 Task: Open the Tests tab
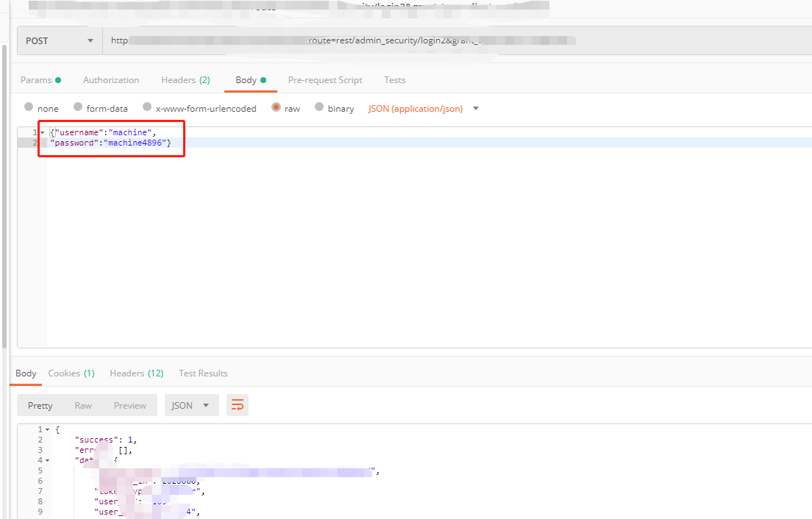[x=395, y=80]
